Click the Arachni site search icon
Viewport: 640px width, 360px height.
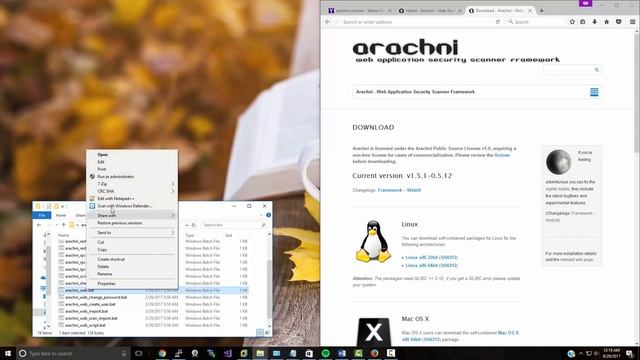click(x=596, y=70)
